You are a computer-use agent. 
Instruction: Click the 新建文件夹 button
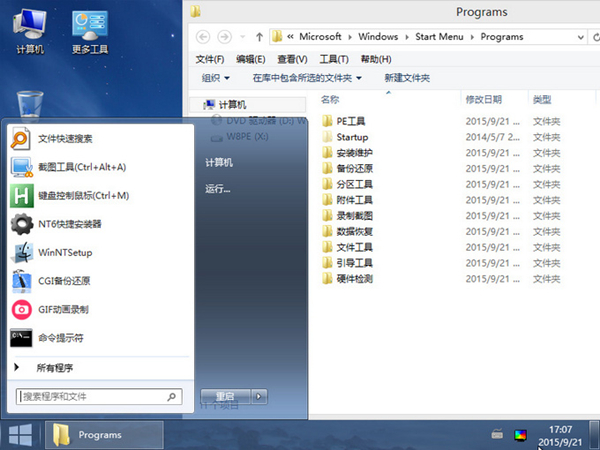[407, 78]
